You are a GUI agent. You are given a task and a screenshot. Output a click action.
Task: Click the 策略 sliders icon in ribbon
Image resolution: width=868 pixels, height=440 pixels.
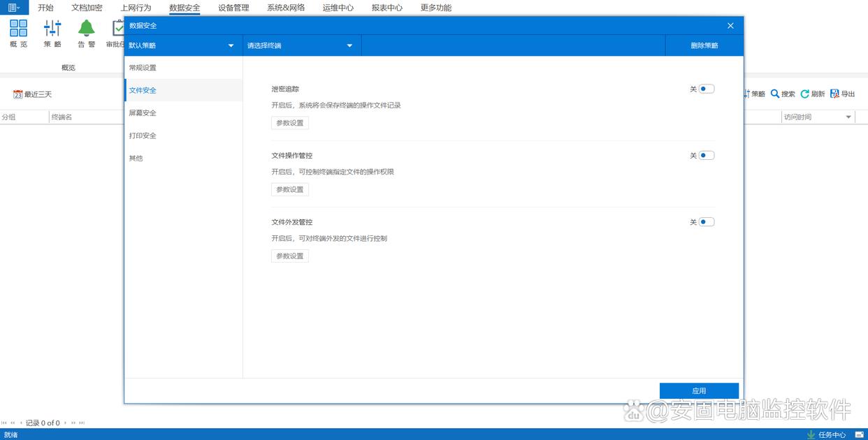click(52, 29)
